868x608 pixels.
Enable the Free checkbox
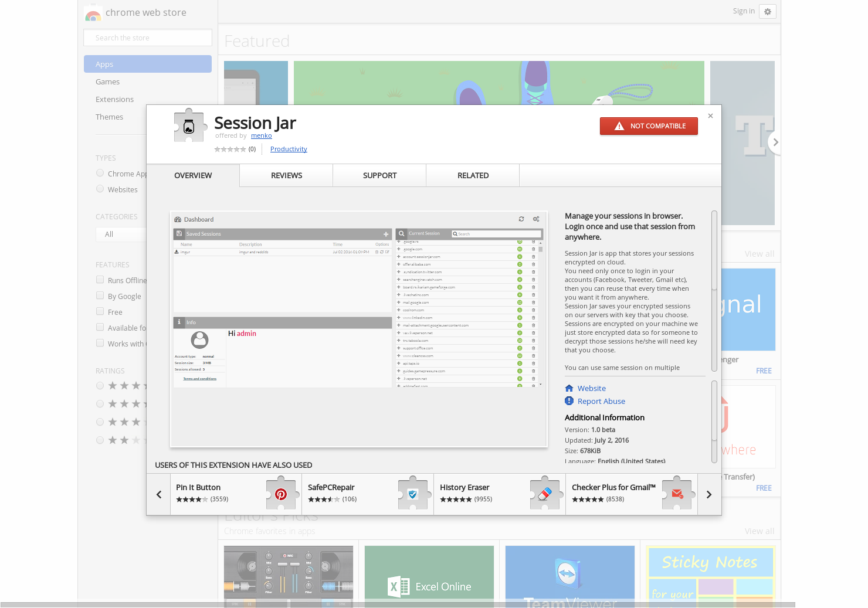[100, 311]
